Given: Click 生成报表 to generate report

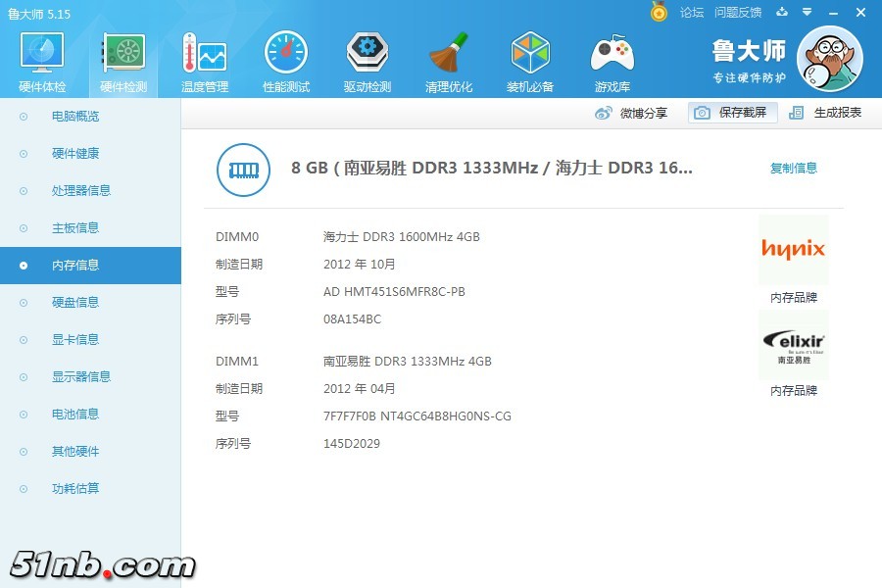Looking at the screenshot, I should click(x=826, y=113).
